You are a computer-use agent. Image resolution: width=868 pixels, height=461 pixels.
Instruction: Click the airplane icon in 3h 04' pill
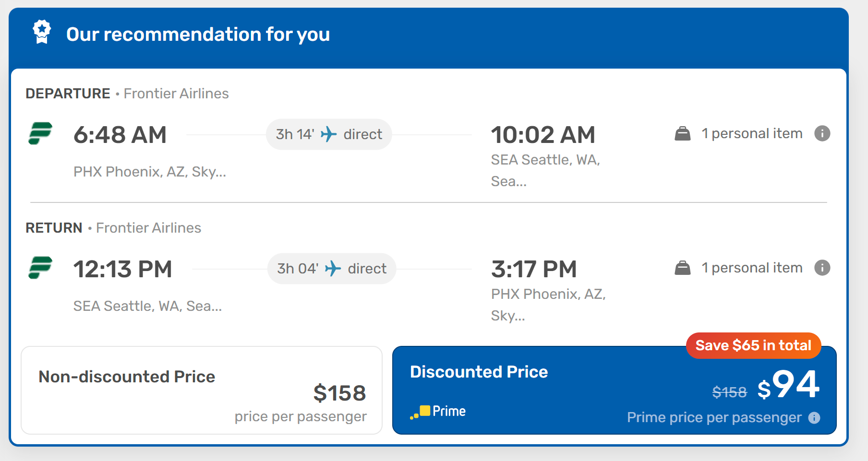333,269
